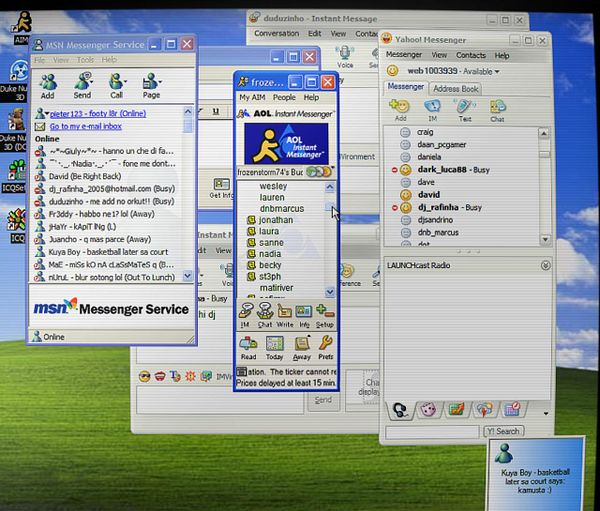The width and height of the screenshot is (600, 511).
Task: Click the Get Info button in the chat window
Action: [x=222, y=188]
